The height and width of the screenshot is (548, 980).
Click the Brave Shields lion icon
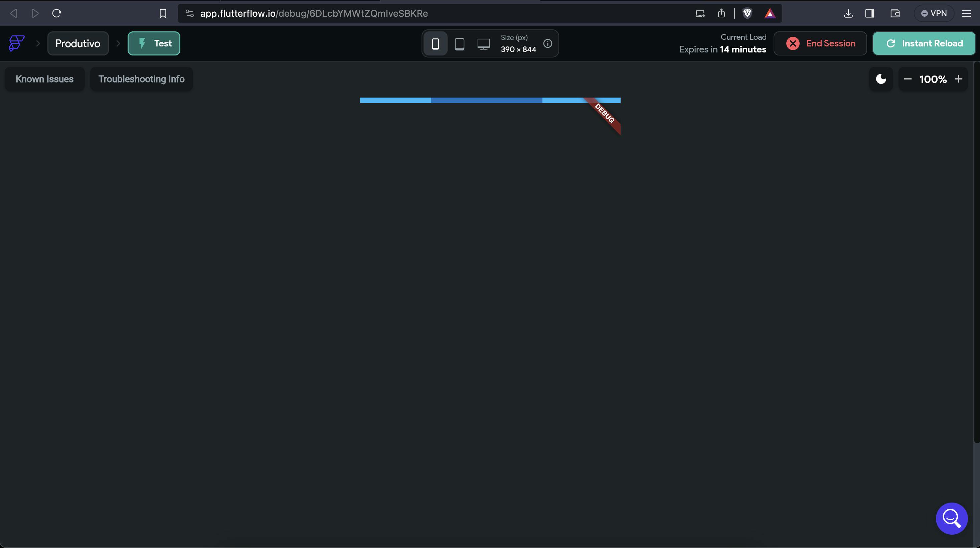click(x=747, y=13)
